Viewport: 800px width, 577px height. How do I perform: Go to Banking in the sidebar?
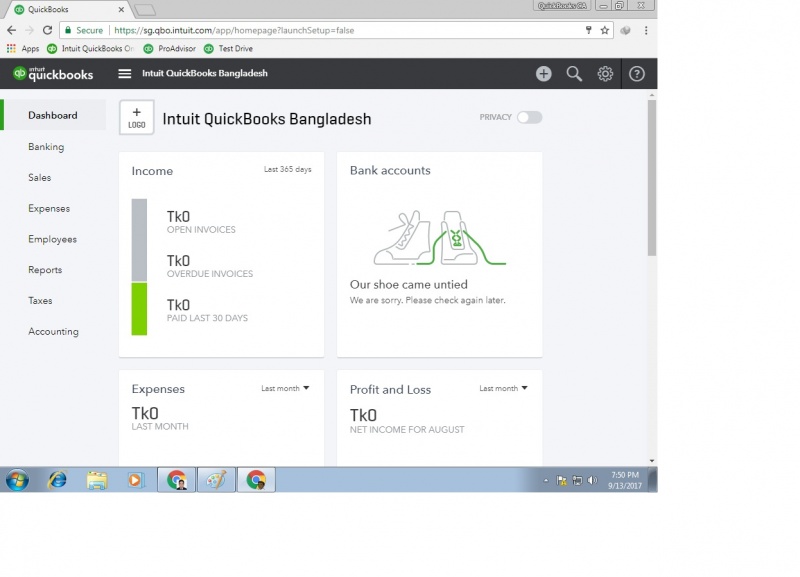(x=46, y=147)
